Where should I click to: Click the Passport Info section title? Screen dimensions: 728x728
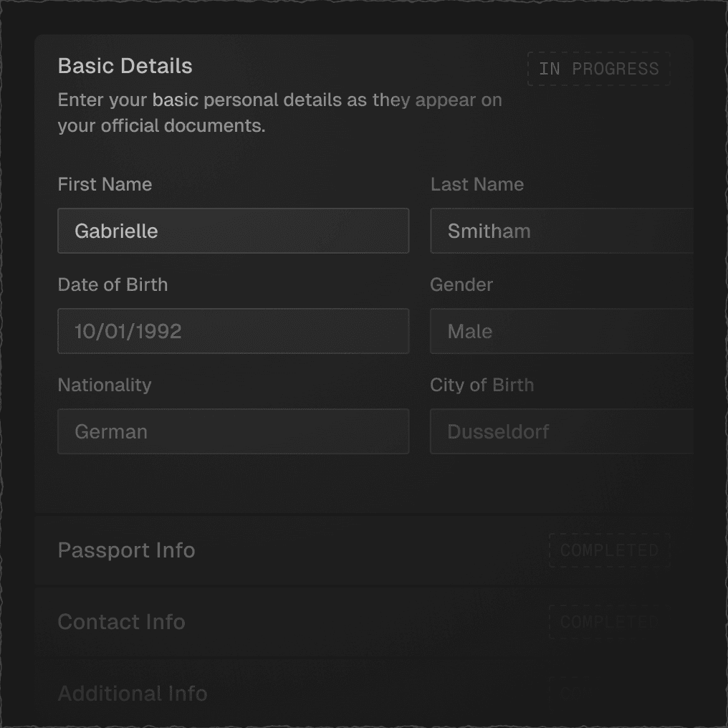tap(126, 550)
